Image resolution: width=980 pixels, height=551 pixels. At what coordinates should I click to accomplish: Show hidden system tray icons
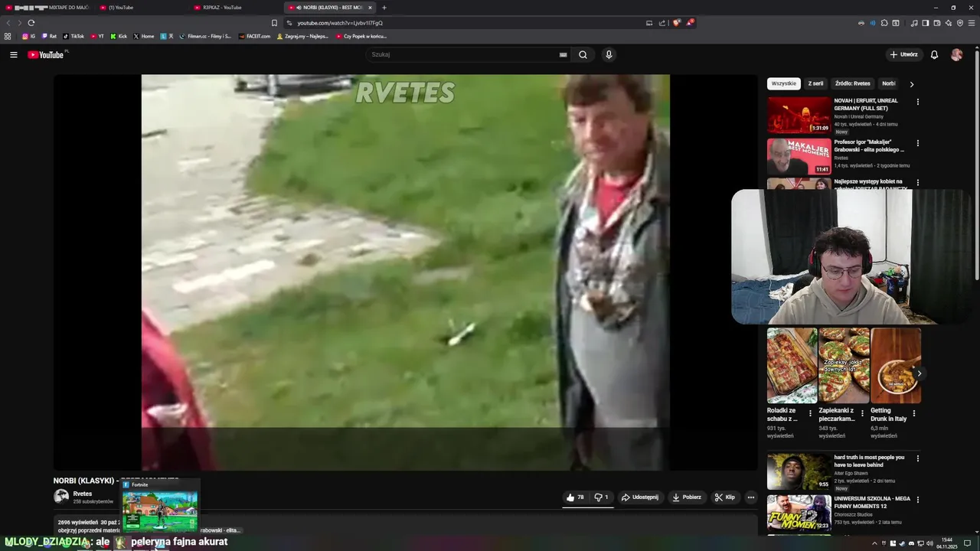874,543
